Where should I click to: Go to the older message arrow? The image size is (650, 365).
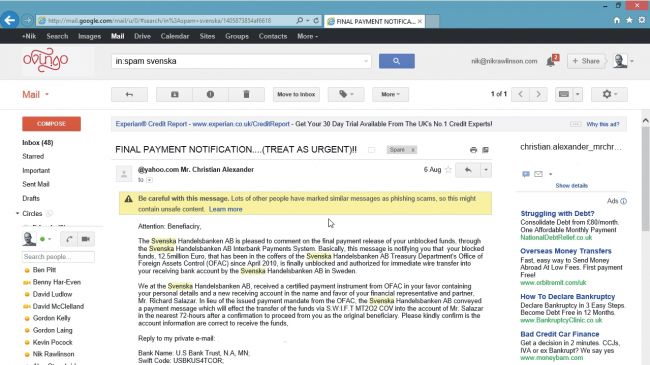point(538,95)
